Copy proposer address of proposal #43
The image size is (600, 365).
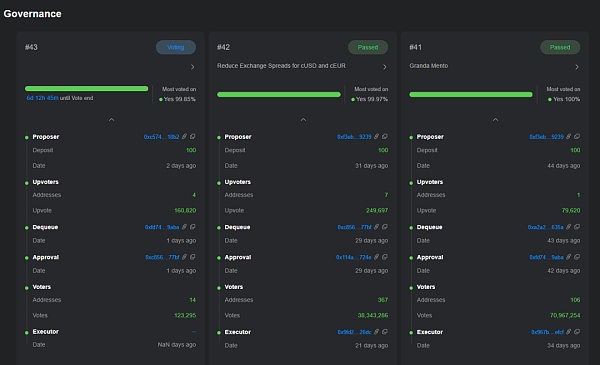click(x=193, y=136)
